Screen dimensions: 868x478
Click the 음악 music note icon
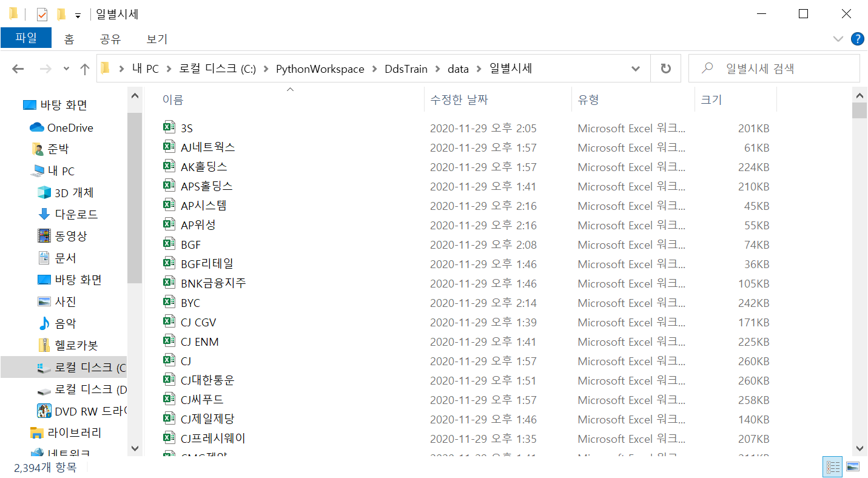click(44, 323)
